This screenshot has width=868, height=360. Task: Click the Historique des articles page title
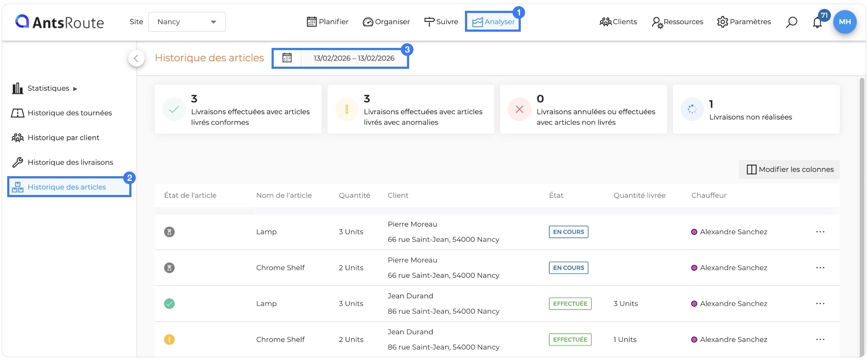coord(209,58)
